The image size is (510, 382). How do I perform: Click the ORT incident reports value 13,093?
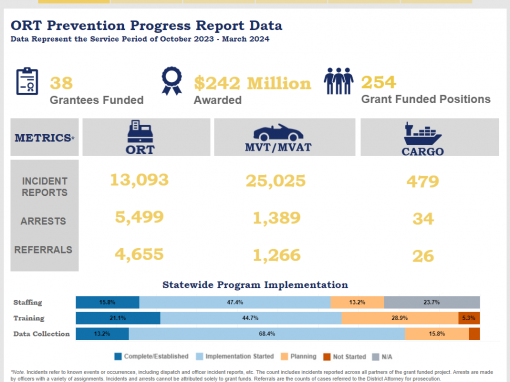pyautogui.click(x=139, y=180)
